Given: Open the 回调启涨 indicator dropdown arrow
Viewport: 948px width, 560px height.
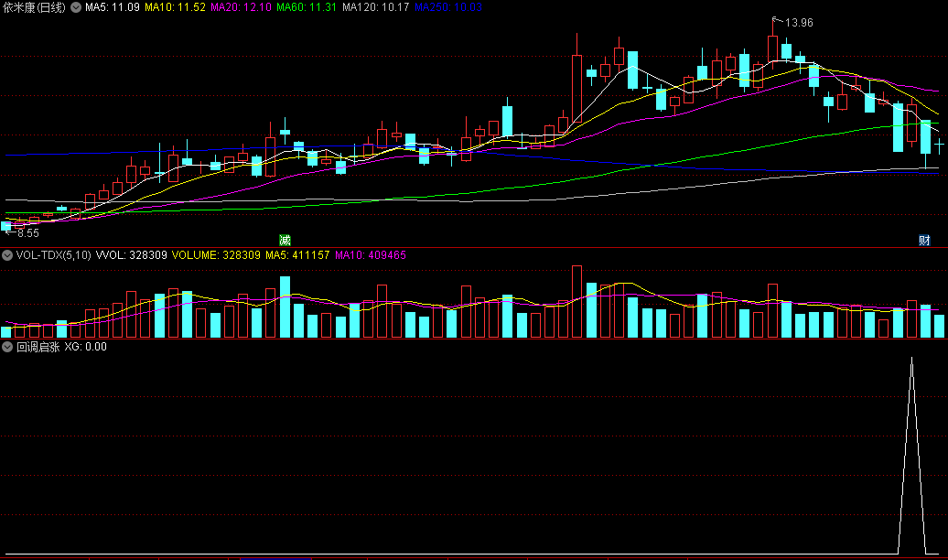Looking at the screenshot, I should [x=7, y=347].
